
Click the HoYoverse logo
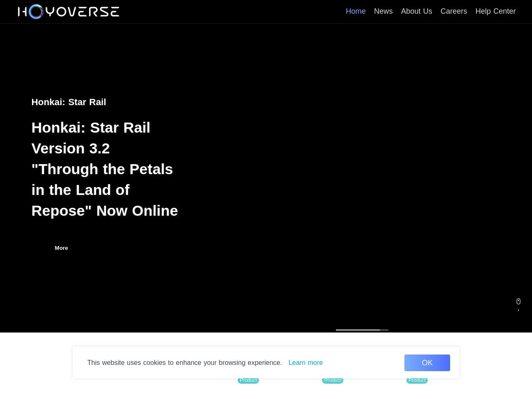69,12
